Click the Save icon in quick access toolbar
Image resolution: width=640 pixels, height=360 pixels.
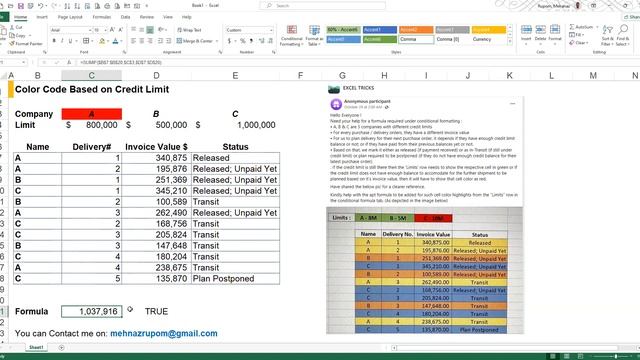pos(21,6)
